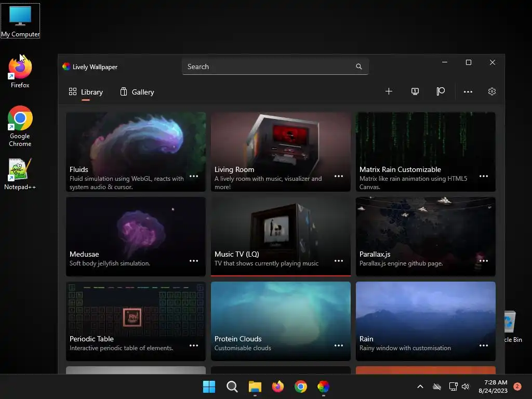The width and height of the screenshot is (532, 399).
Task: Maximize the Lively Wallpaper window
Action: pyautogui.click(x=469, y=62)
